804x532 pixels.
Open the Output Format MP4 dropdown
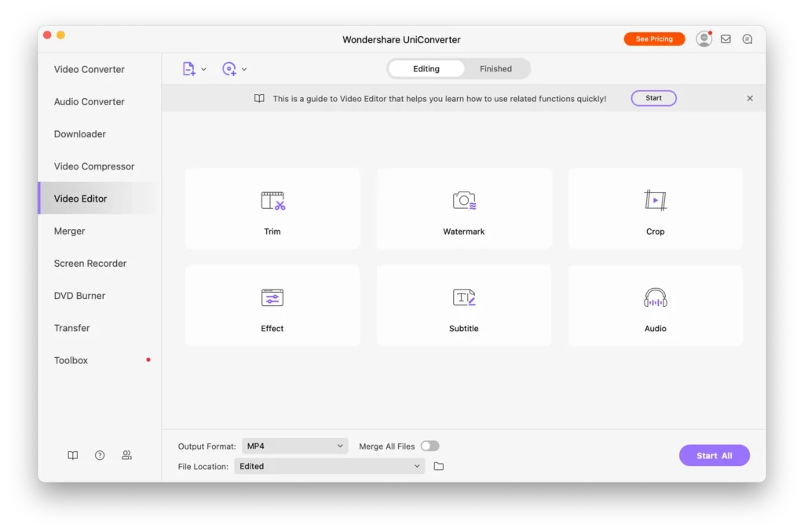click(x=295, y=446)
